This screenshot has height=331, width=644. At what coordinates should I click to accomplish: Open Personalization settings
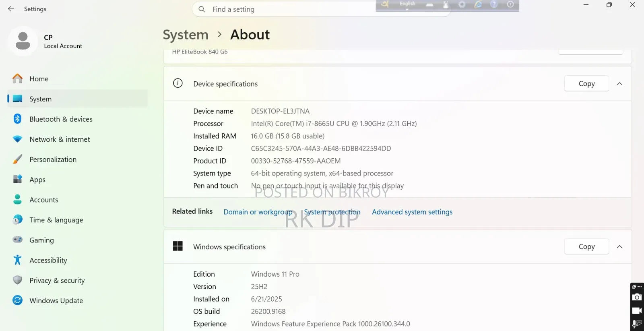click(78, 159)
